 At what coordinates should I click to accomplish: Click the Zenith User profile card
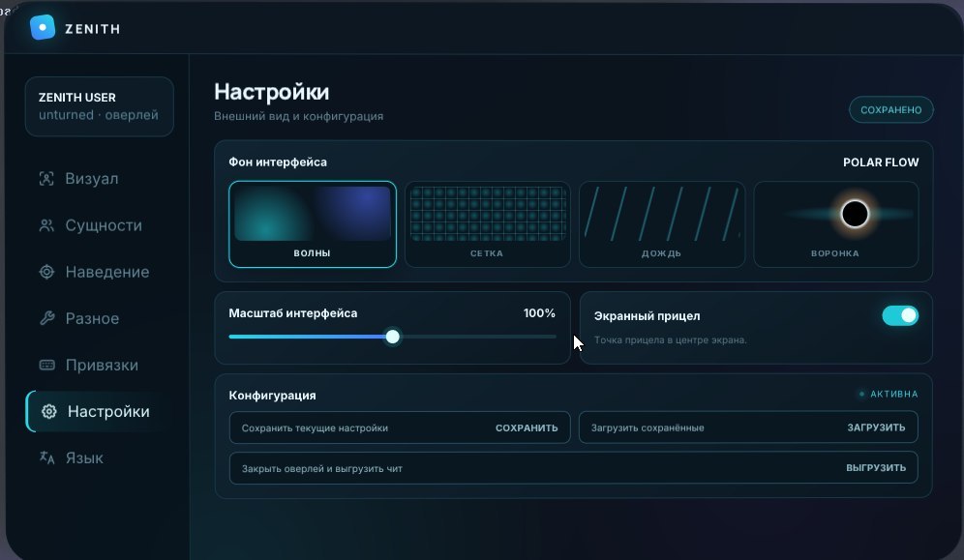pyautogui.click(x=99, y=106)
